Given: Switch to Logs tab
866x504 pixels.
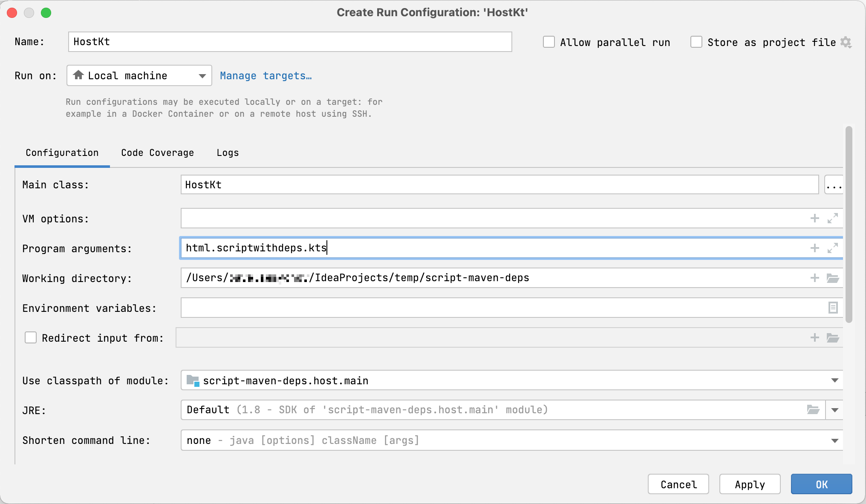Looking at the screenshot, I should point(228,153).
